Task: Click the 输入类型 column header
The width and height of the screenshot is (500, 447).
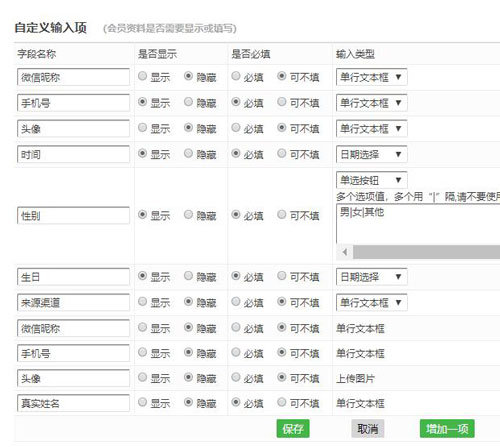Action: 355,54
